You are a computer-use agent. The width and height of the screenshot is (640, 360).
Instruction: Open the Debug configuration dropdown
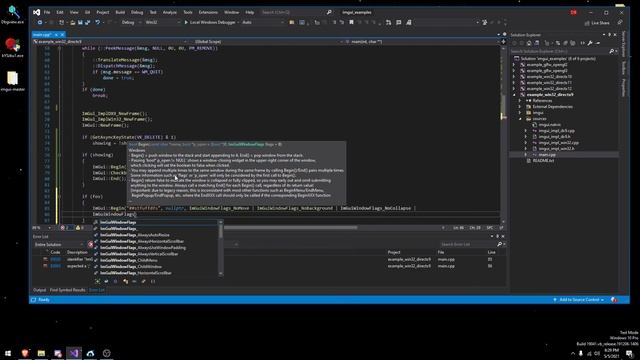[x=131, y=22]
